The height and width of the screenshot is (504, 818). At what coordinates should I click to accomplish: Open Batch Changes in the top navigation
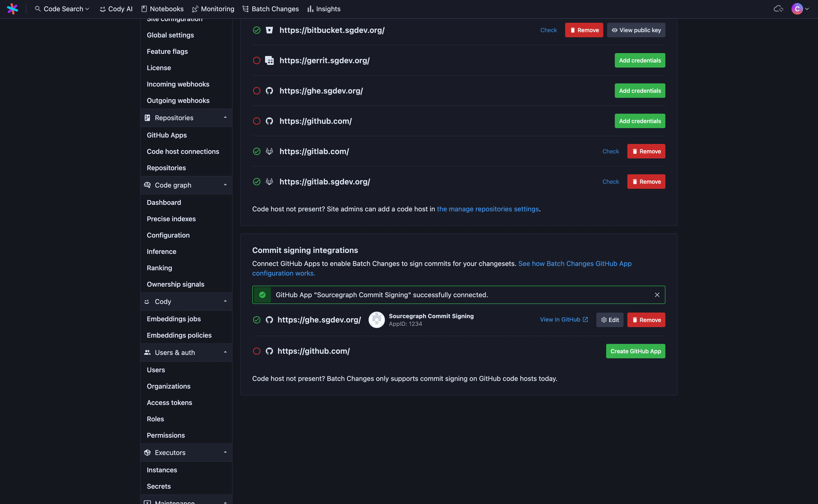(271, 9)
